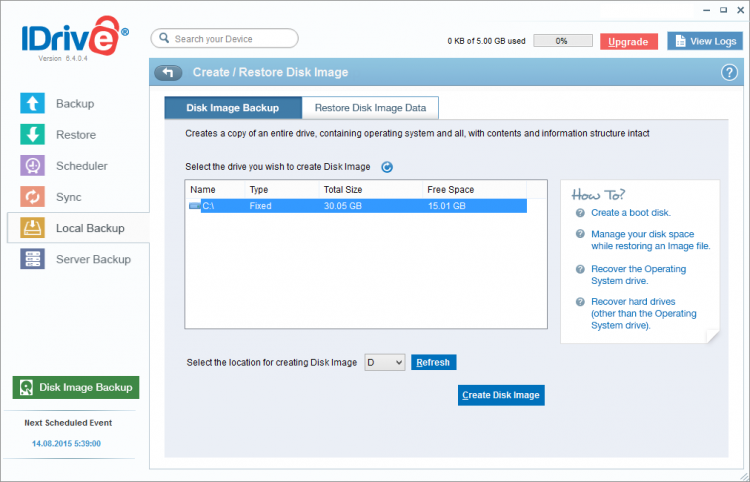Click the next scheduled event date 14.08.2015
750x482 pixels.
pos(66,443)
